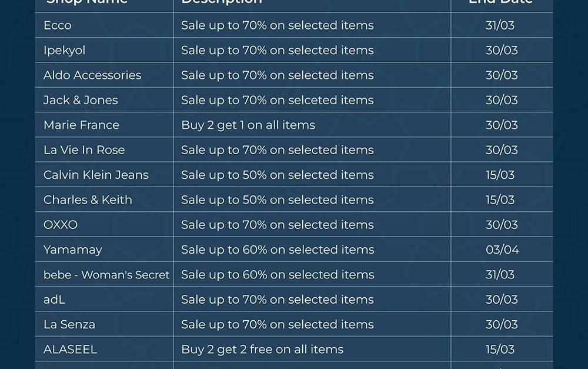Click Ecco end date 31/03

(x=500, y=25)
